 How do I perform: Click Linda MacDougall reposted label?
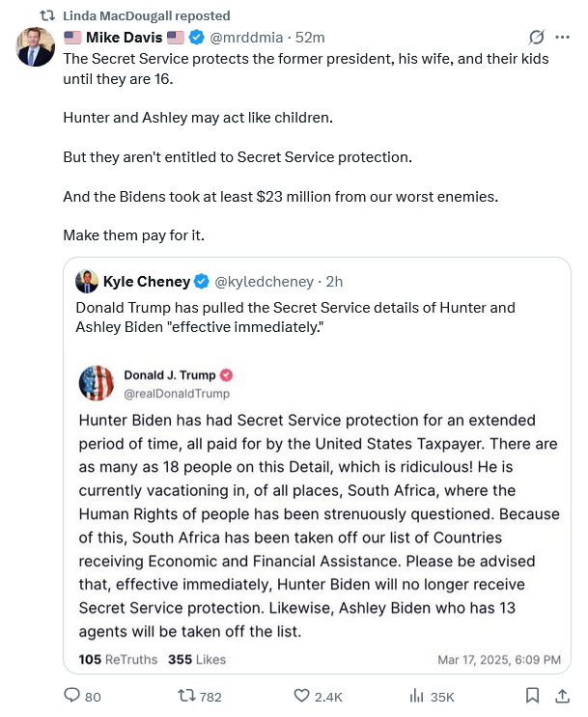146,15
